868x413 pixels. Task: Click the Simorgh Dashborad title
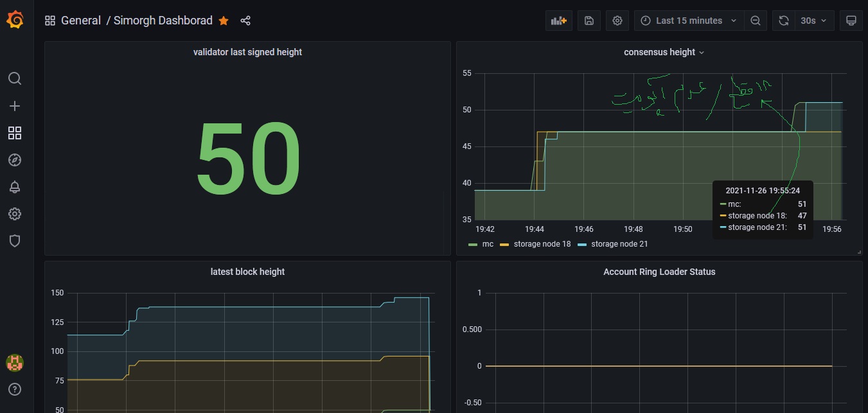pos(163,21)
